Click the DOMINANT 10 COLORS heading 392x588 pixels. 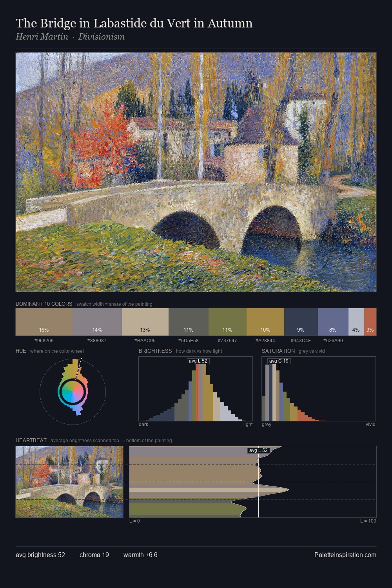tap(44, 304)
